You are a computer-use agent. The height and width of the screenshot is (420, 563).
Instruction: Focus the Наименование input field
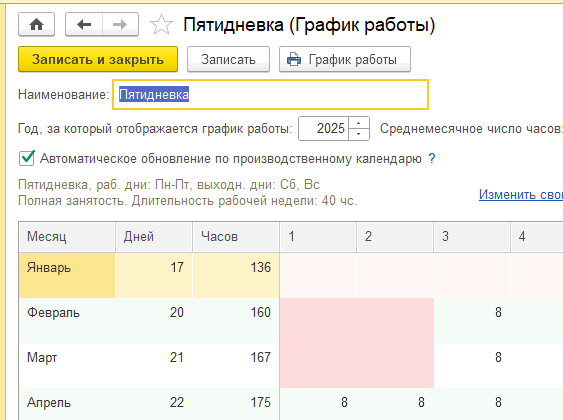point(270,94)
